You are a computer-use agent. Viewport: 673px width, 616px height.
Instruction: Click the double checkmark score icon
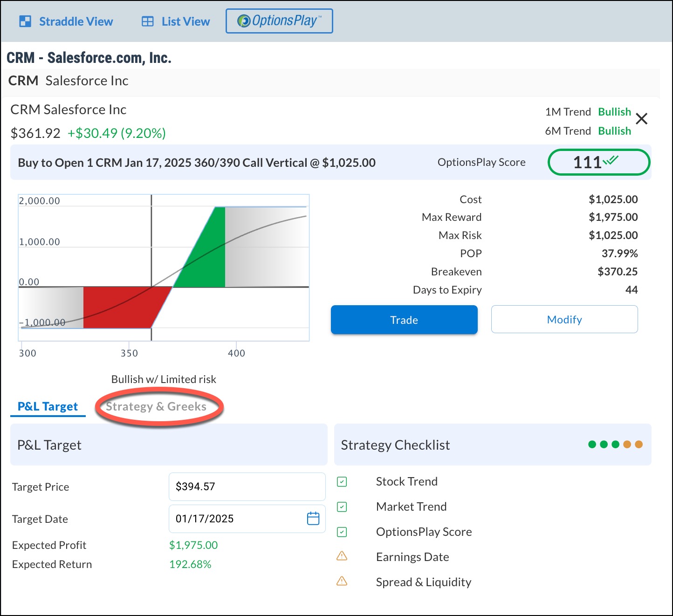pos(611,160)
